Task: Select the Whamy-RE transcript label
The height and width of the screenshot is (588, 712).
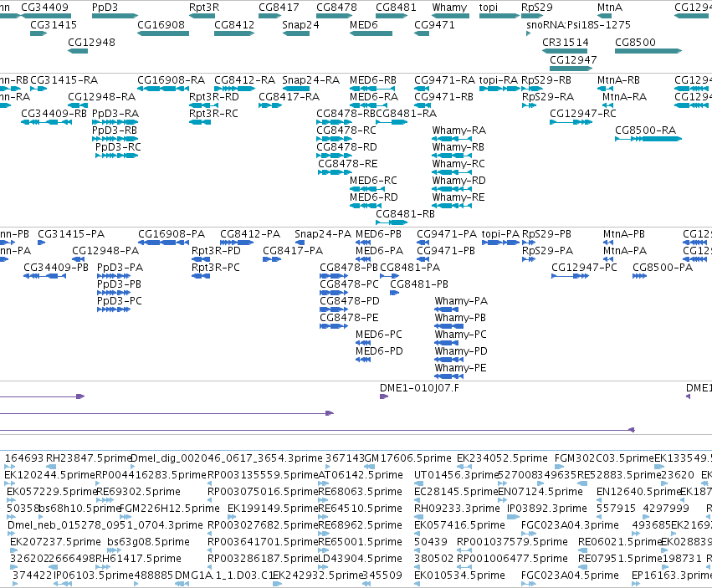Action: [x=458, y=197]
